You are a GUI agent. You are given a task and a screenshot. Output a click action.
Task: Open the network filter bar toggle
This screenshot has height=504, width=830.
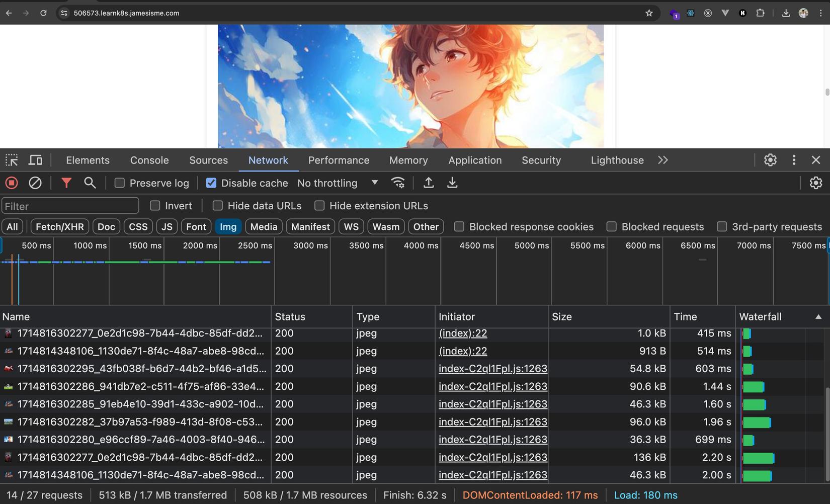click(66, 183)
